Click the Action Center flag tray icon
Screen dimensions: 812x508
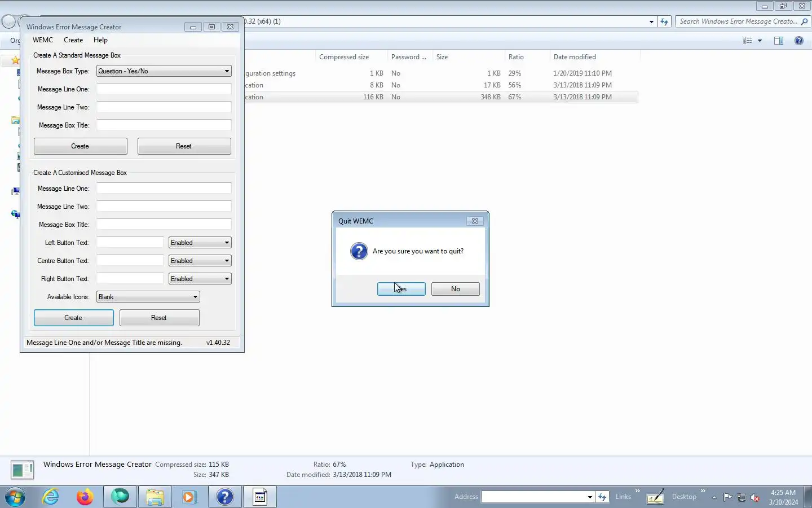(727, 497)
